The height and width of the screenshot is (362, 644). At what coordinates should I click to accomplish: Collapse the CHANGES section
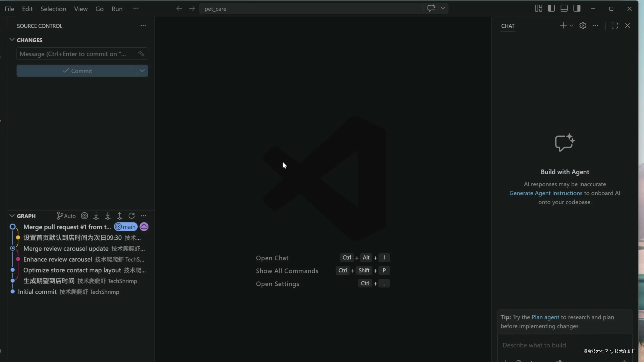click(x=12, y=40)
